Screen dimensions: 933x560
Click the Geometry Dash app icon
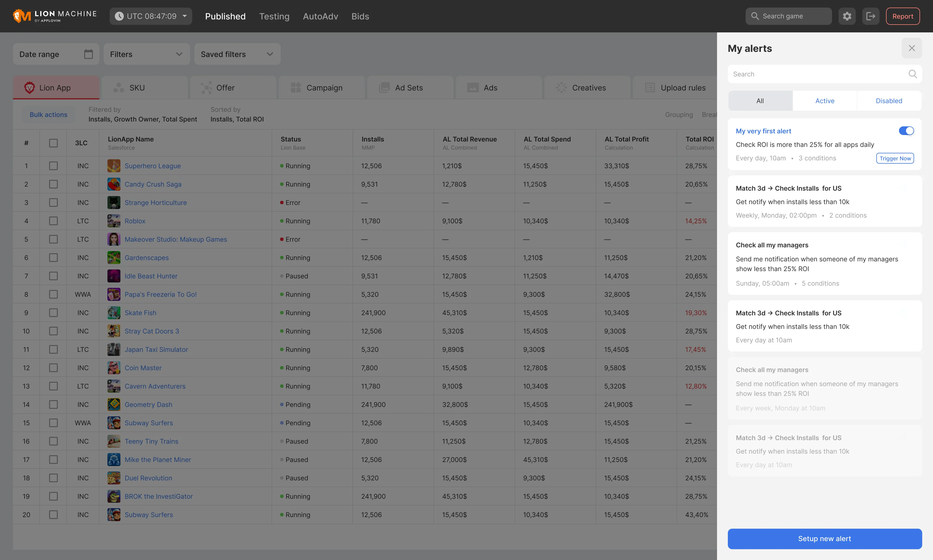tap(114, 404)
